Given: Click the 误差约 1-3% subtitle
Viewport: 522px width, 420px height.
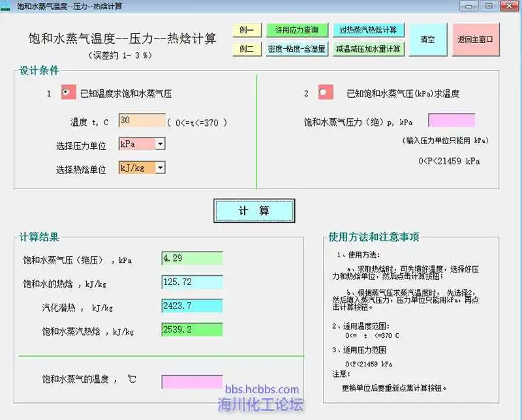Looking at the screenshot, I should (120, 55).
